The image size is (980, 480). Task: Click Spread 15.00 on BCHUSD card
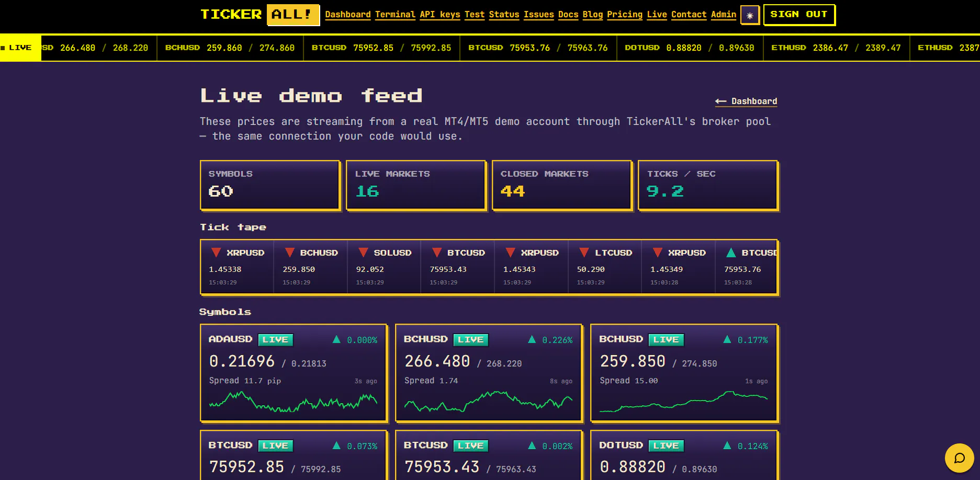(x=629, y=381)
